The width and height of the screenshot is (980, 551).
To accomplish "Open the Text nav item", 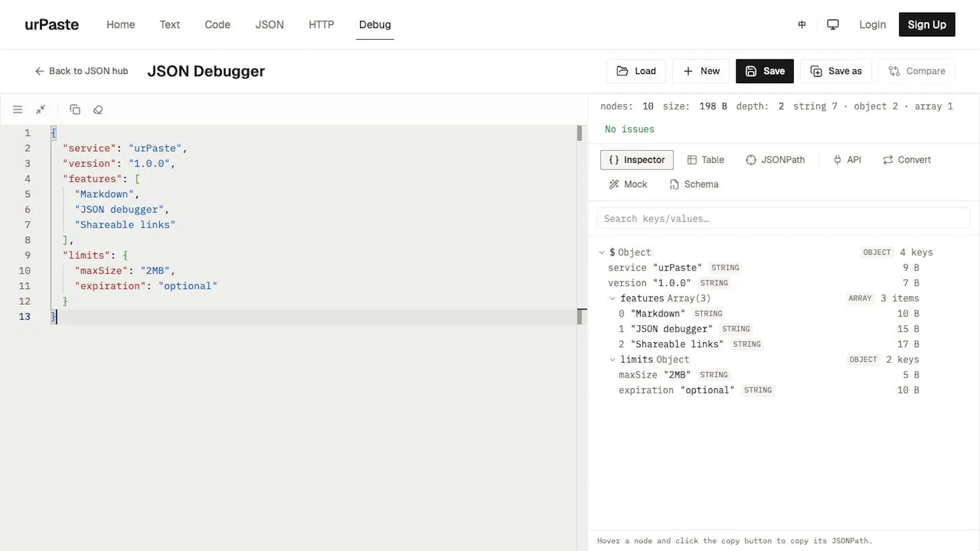I will pyautogui.click(x=170, y=24).
